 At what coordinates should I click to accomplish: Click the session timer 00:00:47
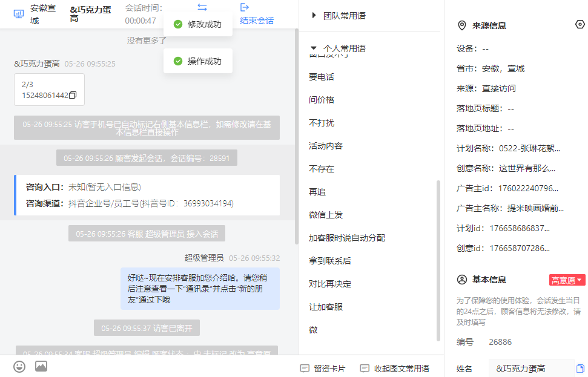click(x=140, y=21)
